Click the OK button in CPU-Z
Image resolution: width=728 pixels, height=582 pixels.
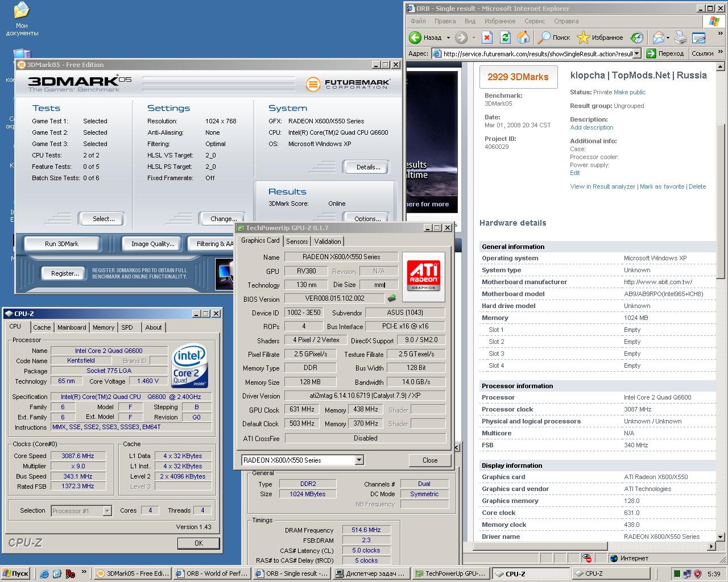click(198, 543)
